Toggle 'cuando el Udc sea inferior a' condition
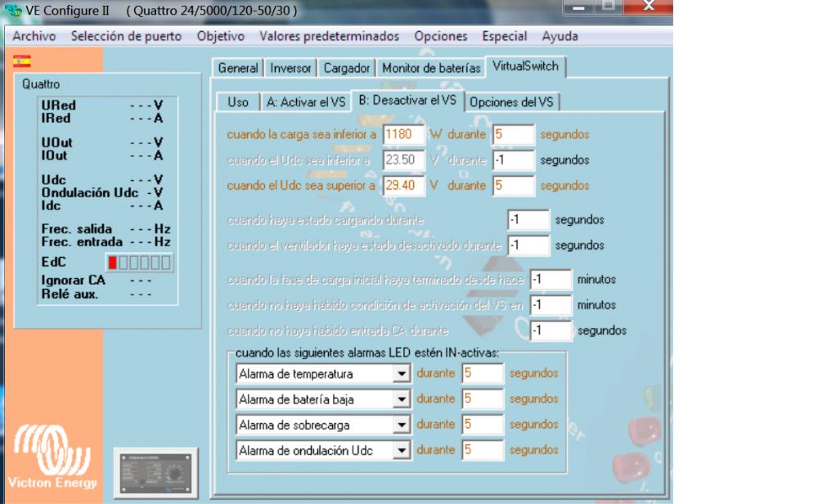The width and height of the screenshot is (818, 504). pos(299,160)
